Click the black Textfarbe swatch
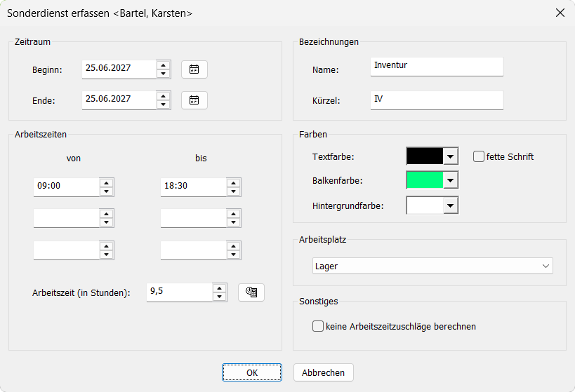The image size is (575, 392). [x=425, y=156]
